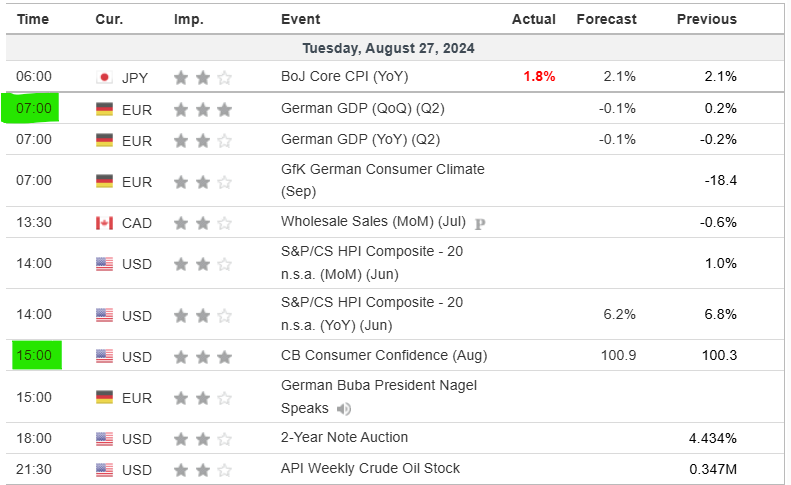Click the red 1.8% actual value

pos(538,76)
